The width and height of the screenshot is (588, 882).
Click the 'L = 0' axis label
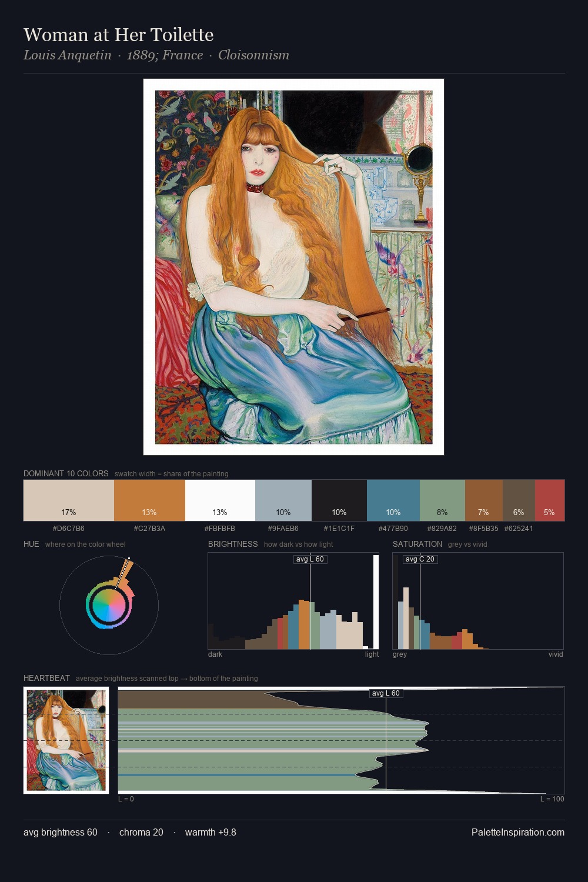coord(126,799)
